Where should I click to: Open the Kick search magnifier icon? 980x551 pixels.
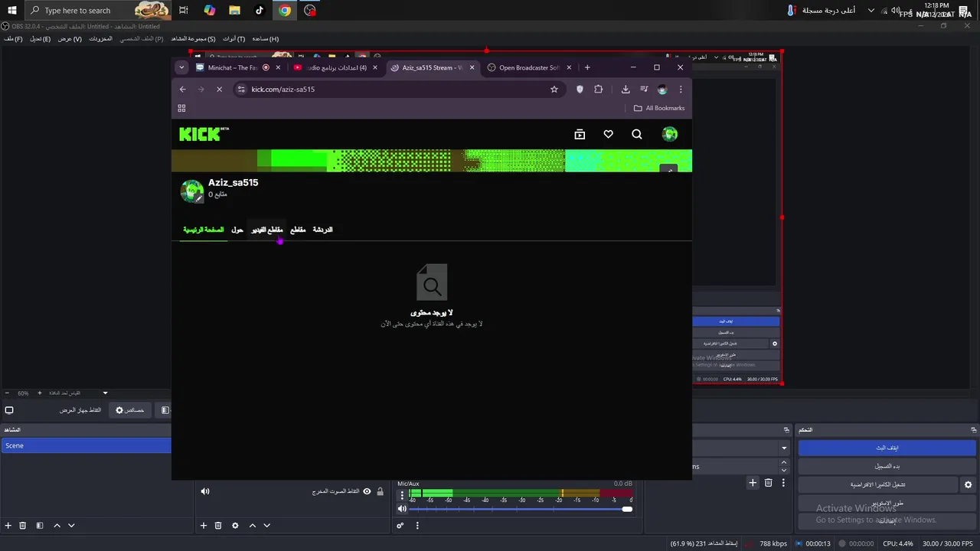(637, 134)
